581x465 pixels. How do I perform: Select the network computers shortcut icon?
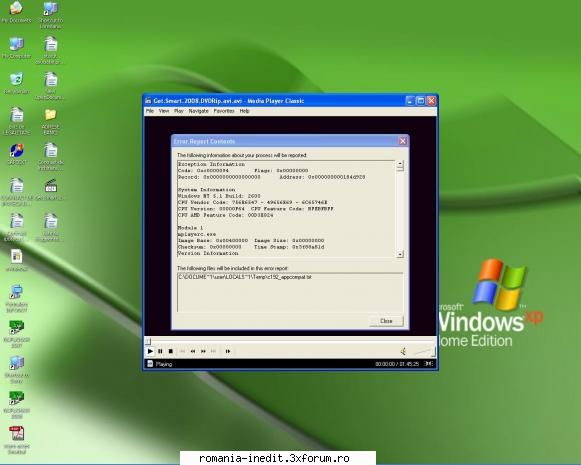coord(16,370)
